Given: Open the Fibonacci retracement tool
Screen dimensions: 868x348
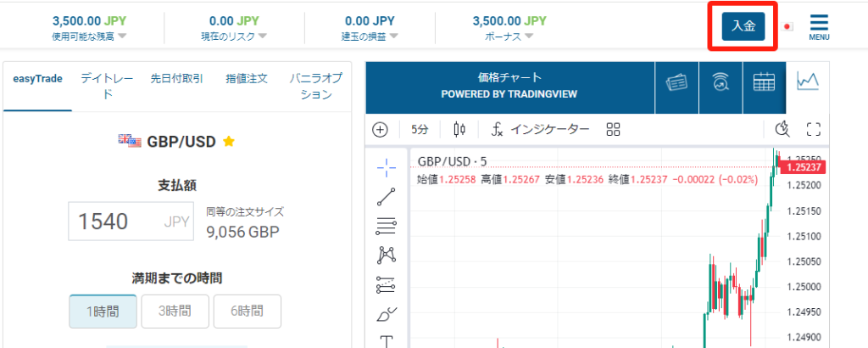Looking at the screenshot, I should pyautogui.click(x=386, y=226).
